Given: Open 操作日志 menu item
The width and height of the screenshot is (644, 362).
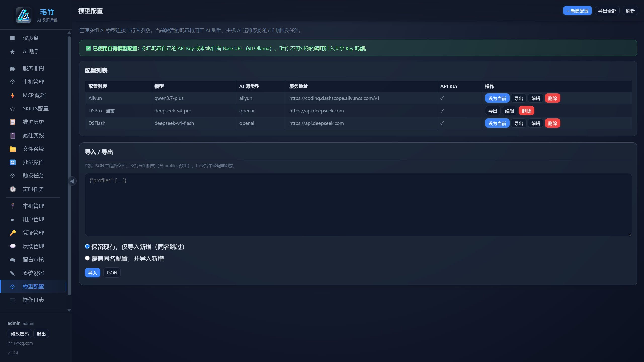Looking at the screenshot, I should pos(33,300).
